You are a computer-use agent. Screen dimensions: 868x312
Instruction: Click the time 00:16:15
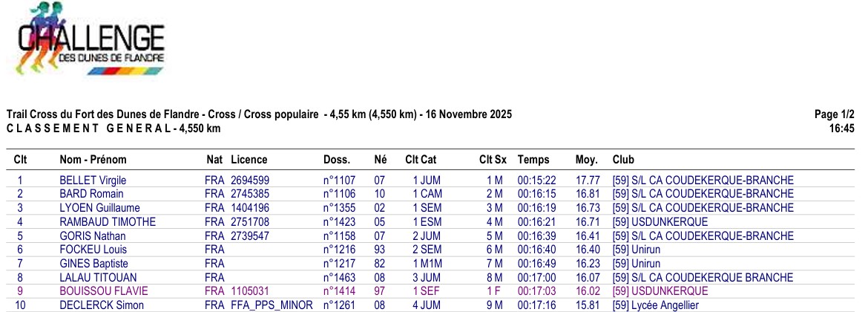pos(536,194)
